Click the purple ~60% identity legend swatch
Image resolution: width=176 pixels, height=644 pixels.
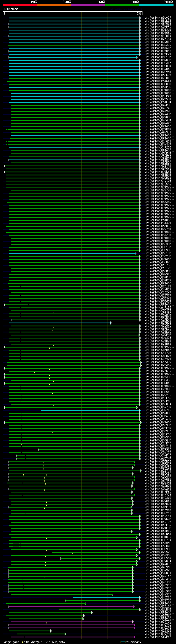click(x=88, y=5)
